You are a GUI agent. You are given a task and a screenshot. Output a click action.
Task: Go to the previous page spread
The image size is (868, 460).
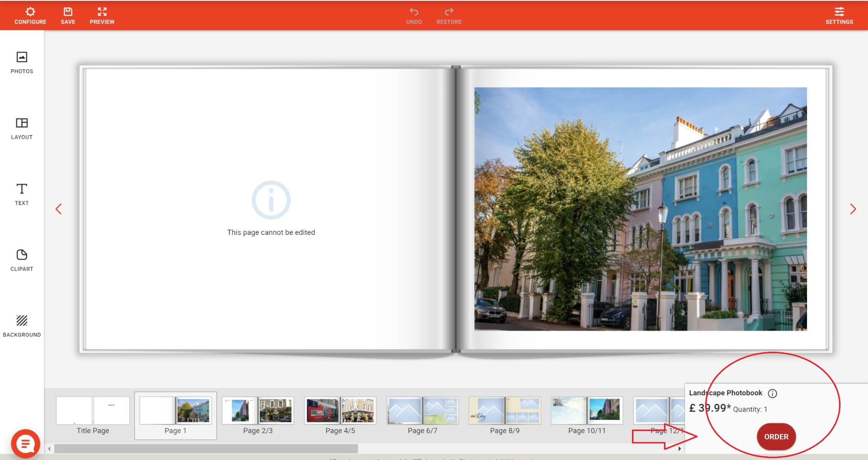point(59,209)
